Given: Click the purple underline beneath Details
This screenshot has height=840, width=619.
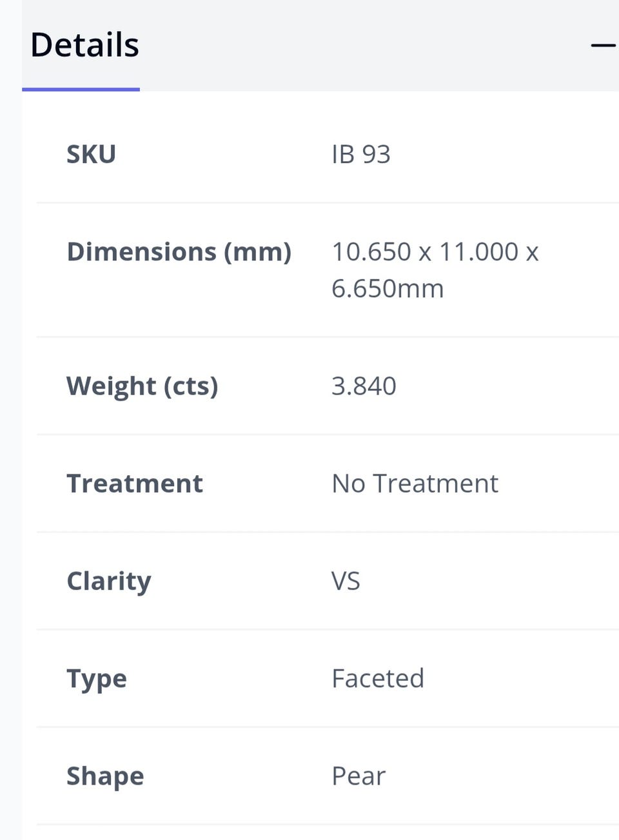Looking at the screenshot, I should pos(81,89).
